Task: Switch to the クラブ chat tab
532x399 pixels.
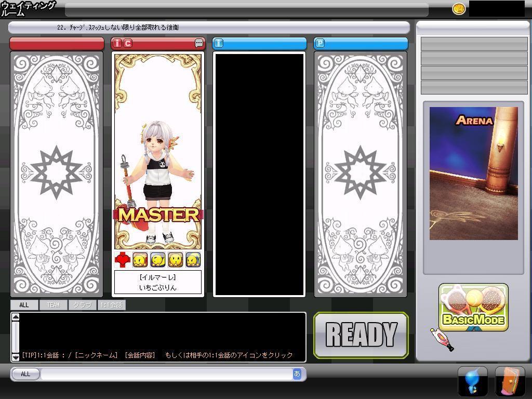Action: [x=82, y=305]
